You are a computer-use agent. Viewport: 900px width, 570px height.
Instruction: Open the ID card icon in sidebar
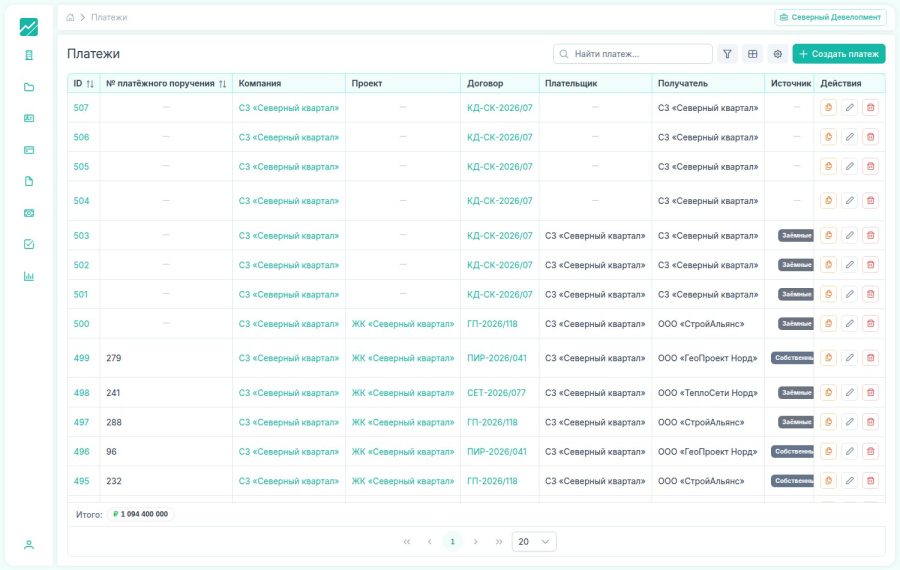tap(29, 118)
